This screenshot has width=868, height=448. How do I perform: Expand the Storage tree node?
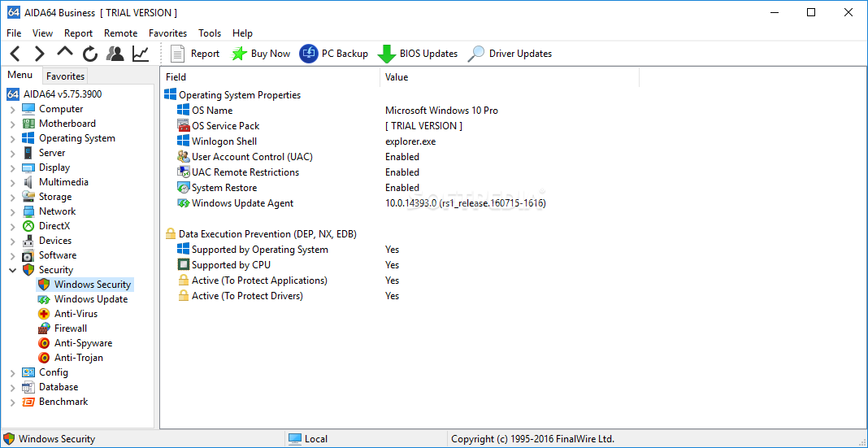(x=12, y=197)
